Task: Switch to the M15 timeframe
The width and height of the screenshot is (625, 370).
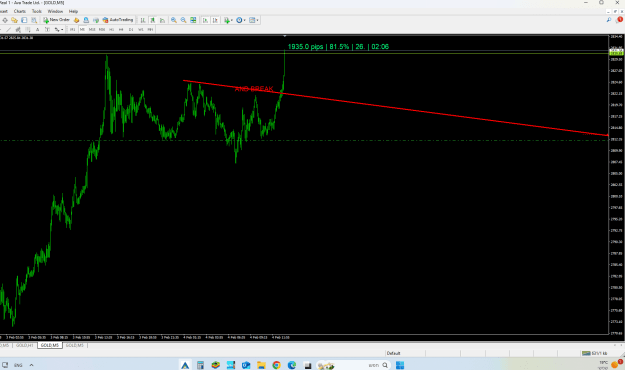Action: (x=92, y=30)
